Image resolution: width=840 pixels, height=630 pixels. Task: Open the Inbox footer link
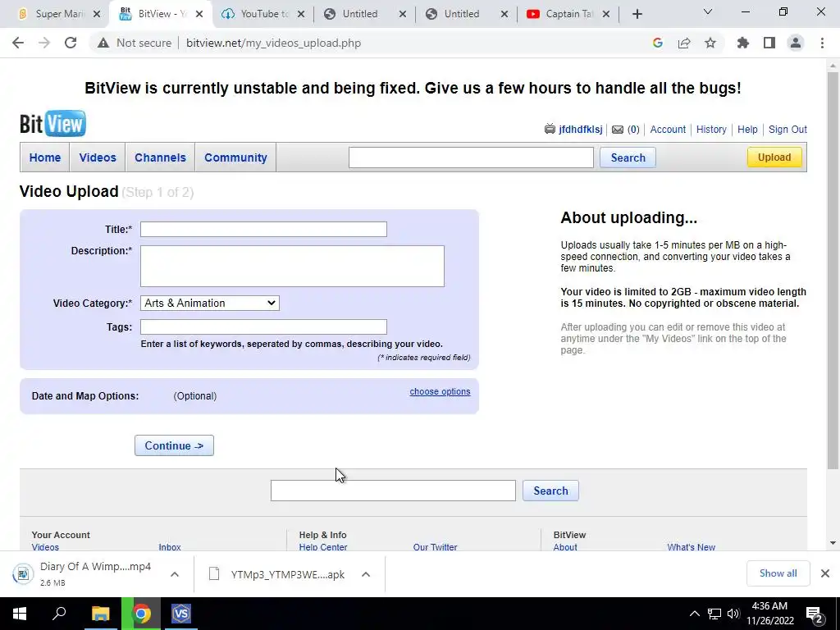(169, 547)
